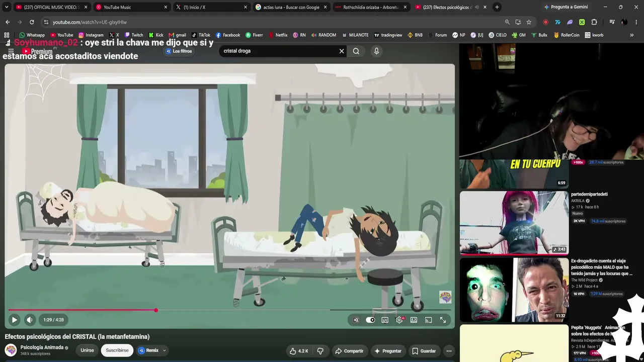The image size is (644, 362).
Task: Cast the video to a TV
Action: pos(428,320)
